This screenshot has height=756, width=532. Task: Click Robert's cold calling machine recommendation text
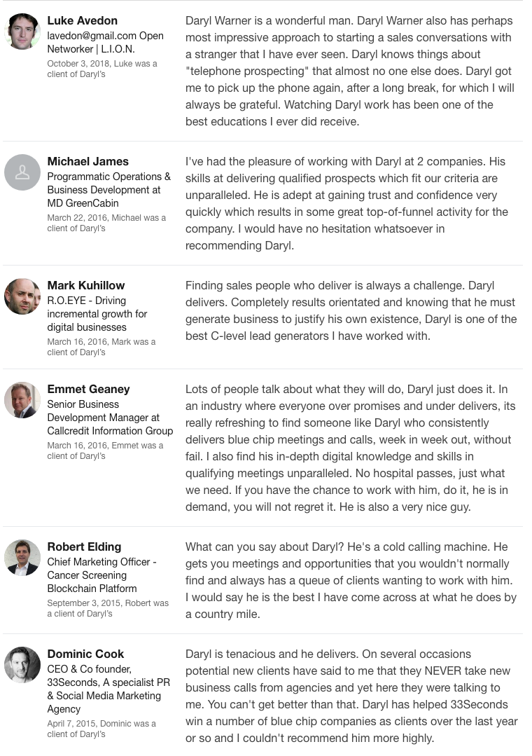(x=351, y=581)
